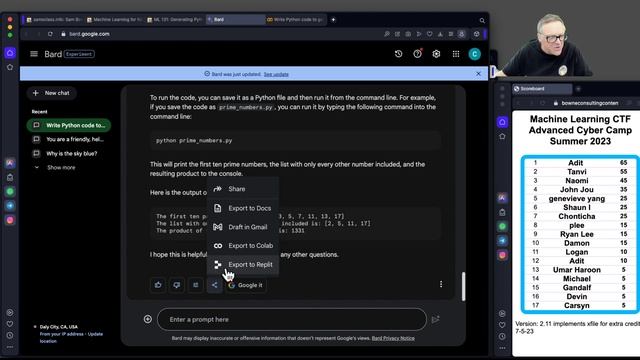Open the 'You are a friendly, hel...' chat
Image resolution: width=640 pixels, height=360 pixels.
pyautogui.click(x=69, y=139)
